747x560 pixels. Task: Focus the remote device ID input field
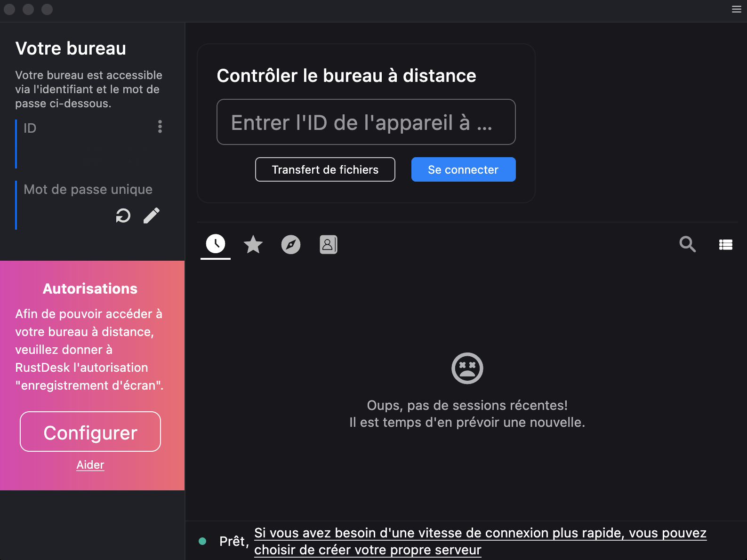[366, 122]
